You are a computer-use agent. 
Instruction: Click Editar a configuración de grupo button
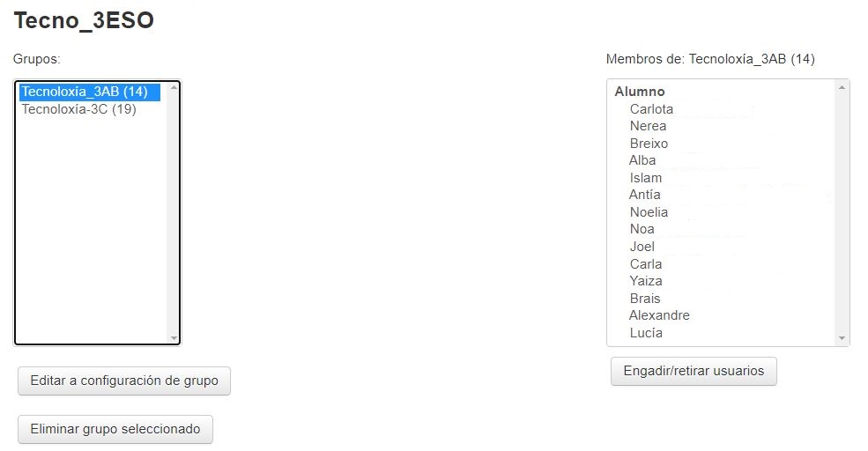click(x=124, y=381)
